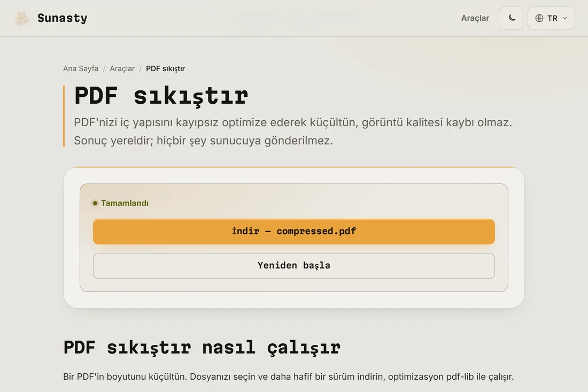Go to Ana Sayfa breadcrumb link
This screenshot has height=392, width=588.
coord(81,68)
